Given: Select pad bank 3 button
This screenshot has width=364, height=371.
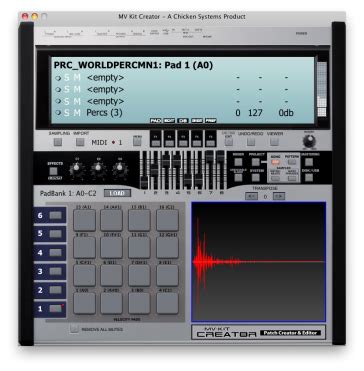Looking at the screenshot, I should pyautogui.click(x=56, y=271).
